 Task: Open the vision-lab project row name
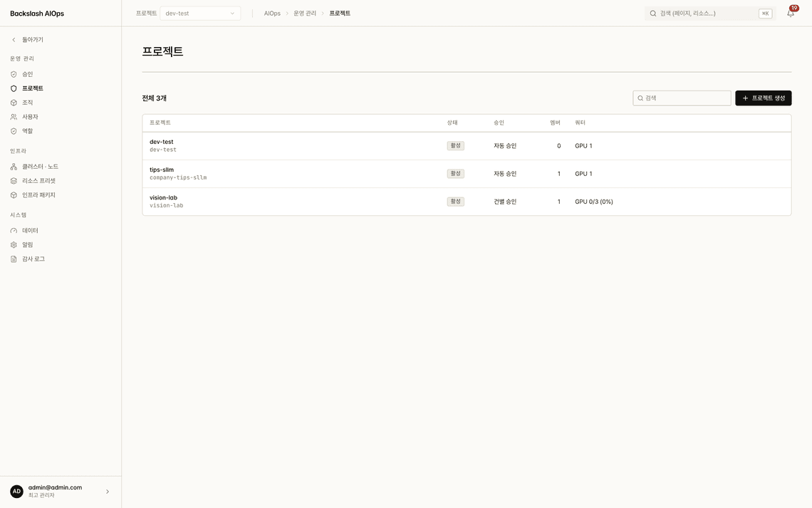pyautogui.click(x=163, y=198)
